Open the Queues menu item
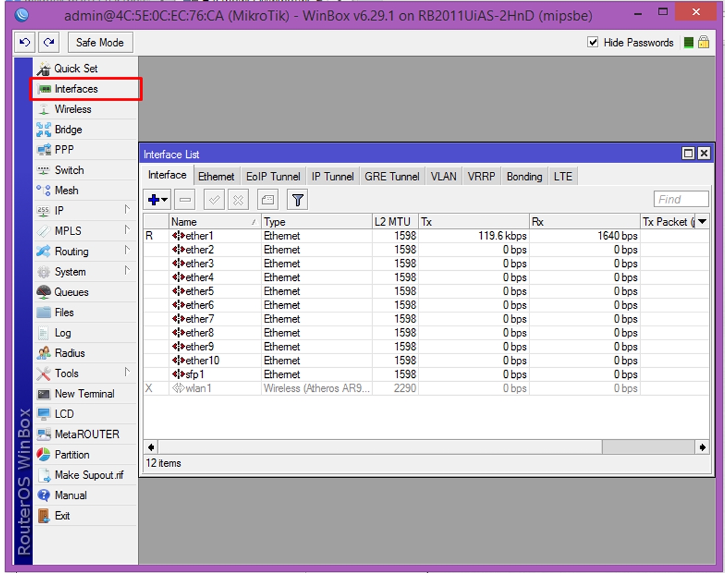 [84, 292]
